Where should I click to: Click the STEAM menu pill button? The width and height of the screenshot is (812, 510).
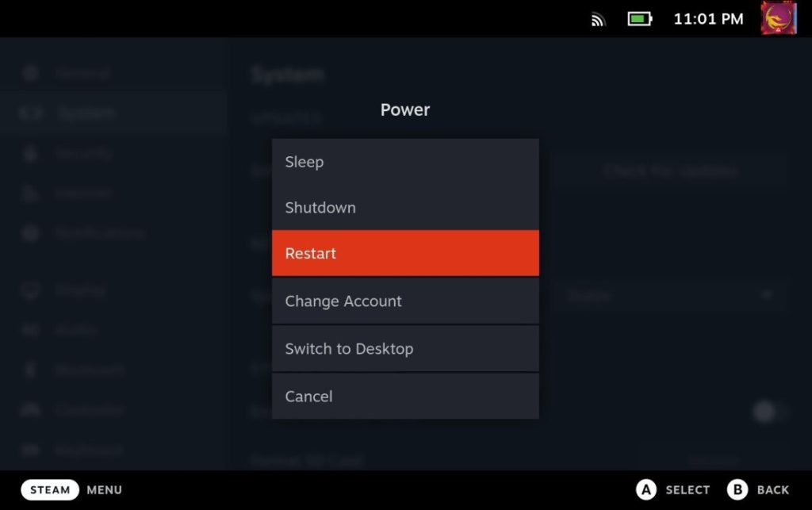point(50,489)
